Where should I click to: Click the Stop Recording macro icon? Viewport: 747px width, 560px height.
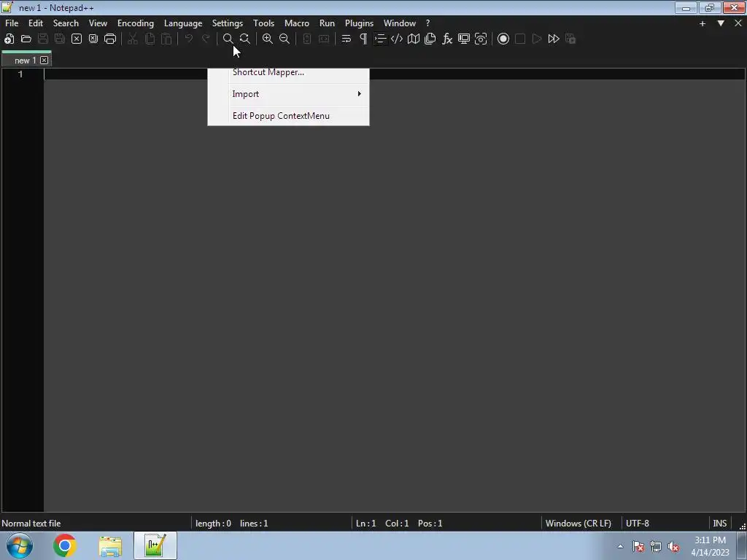pyautogui.click(x=520, y=39)
